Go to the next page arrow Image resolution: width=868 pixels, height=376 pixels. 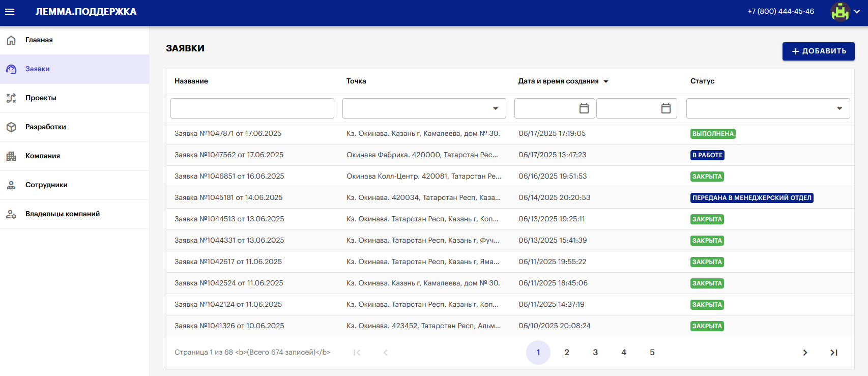[x=805, y=353]
